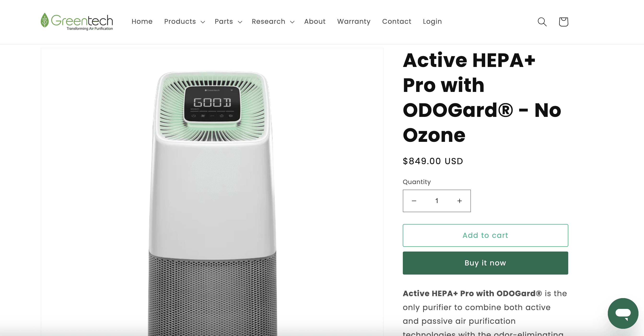Open the shopping cart bag icon

tap(563, 22)
